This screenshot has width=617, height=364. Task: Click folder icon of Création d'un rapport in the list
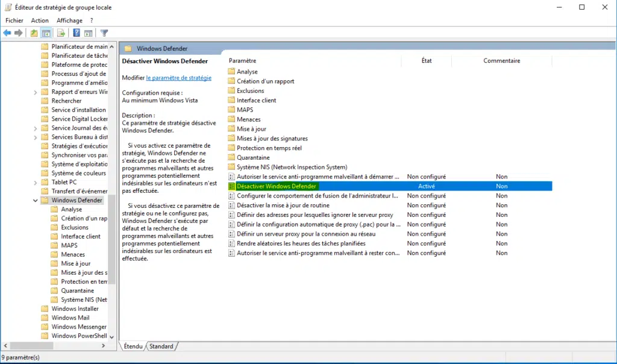tap(231, 81)
